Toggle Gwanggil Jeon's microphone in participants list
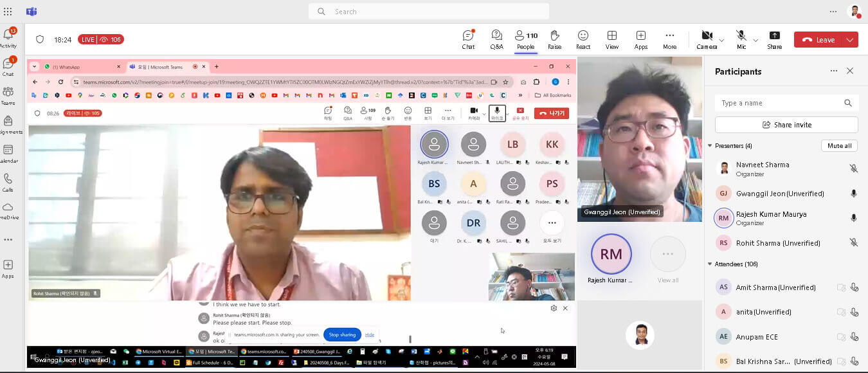 coord(853,194)
